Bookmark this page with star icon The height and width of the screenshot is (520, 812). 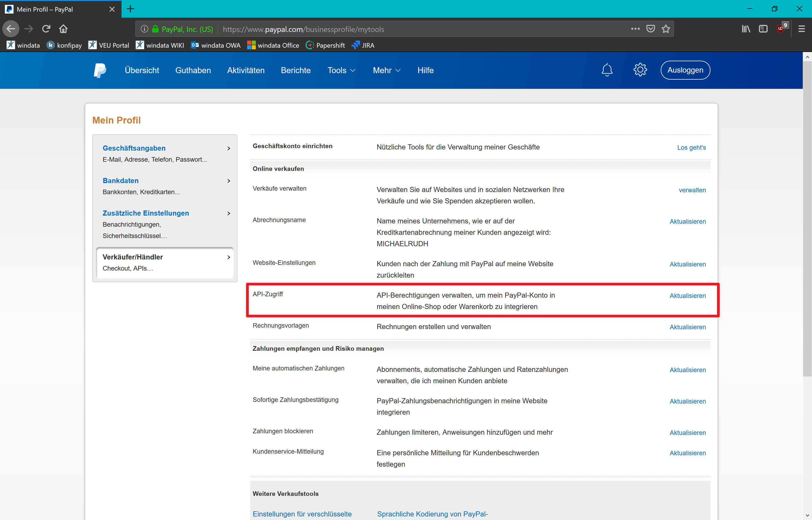tap(666, 29)
